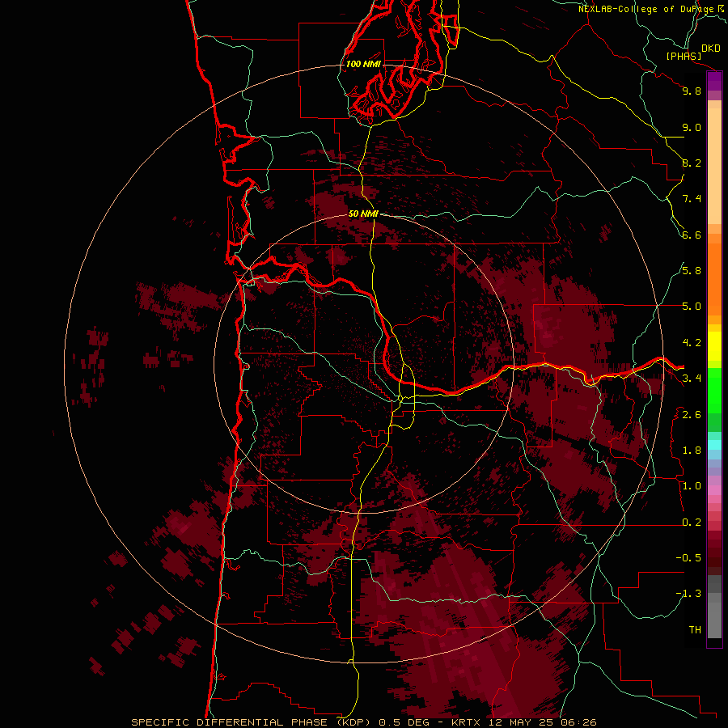Click the 3.4 legend value
This screenshot has height=728, width=728.
coord(692,379)
